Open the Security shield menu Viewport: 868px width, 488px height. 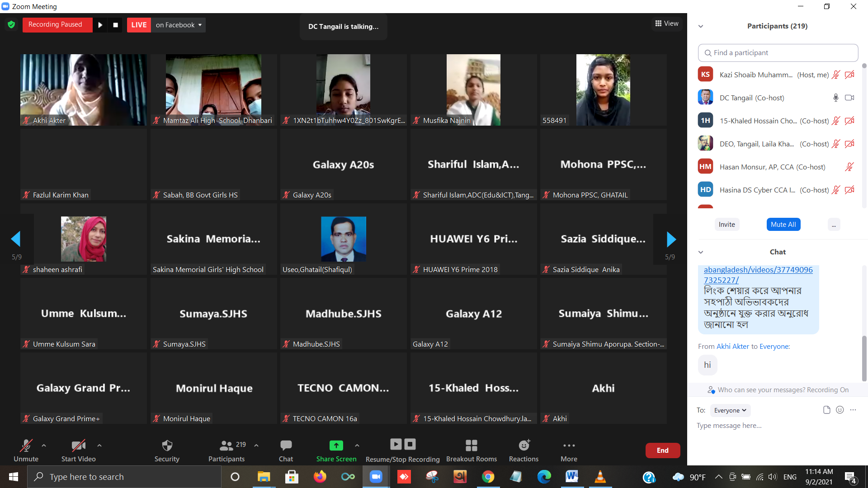pos(167,450)
